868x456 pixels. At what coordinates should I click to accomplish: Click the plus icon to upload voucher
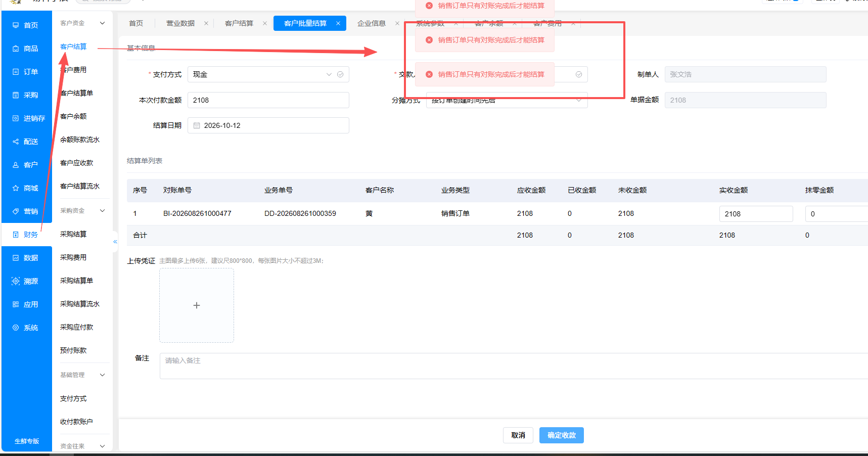[197, 305]
